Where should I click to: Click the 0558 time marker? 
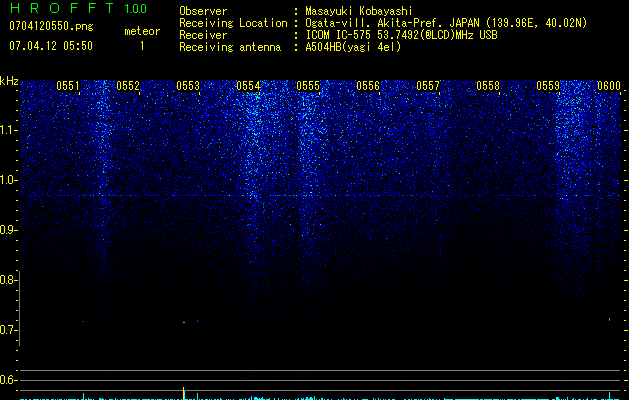(488, 86)
